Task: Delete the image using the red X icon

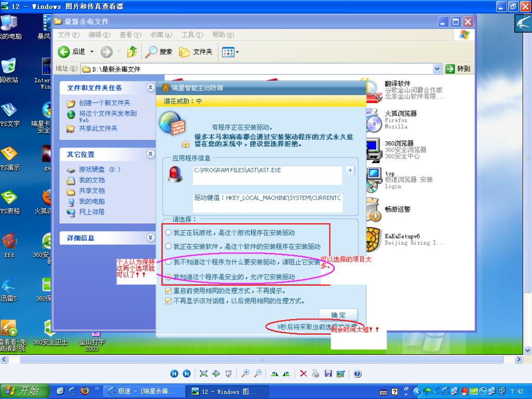Action: click(303, 374)
